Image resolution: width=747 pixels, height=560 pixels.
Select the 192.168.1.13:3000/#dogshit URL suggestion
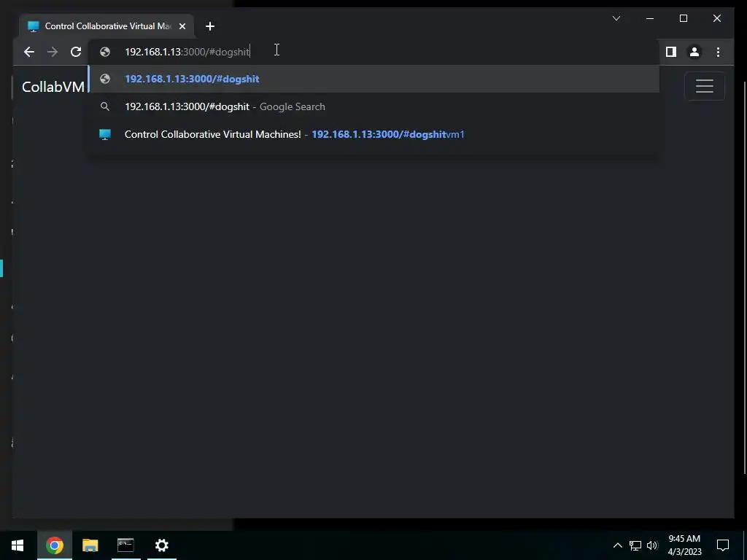[374, 79]
